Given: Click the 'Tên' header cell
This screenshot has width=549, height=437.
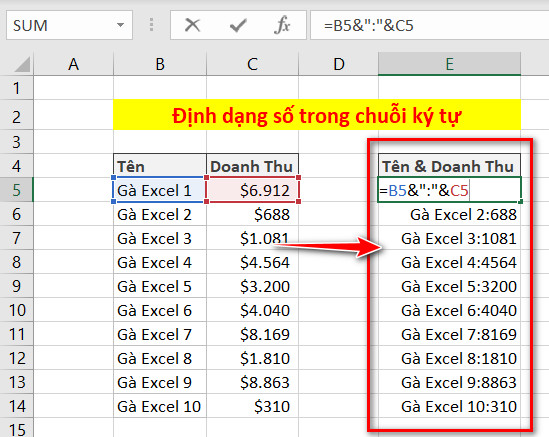Looking at the screenshot, I should pyautogui.click(x=160, y=166).
